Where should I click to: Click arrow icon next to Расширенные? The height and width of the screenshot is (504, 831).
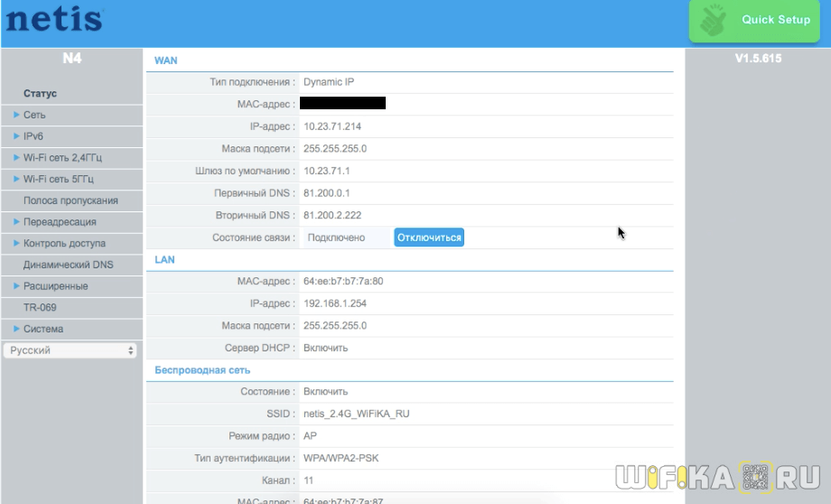[x=16, y=286]
